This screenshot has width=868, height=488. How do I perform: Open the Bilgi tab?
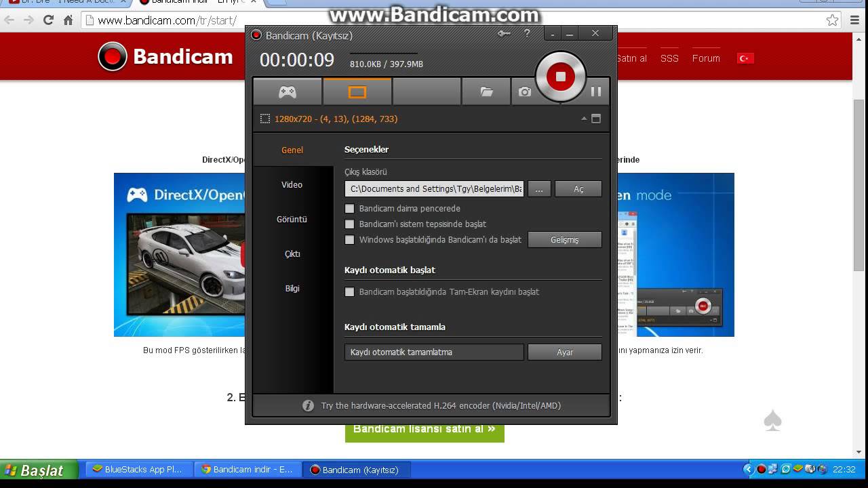pyautogui.click(x=292, y=288)
